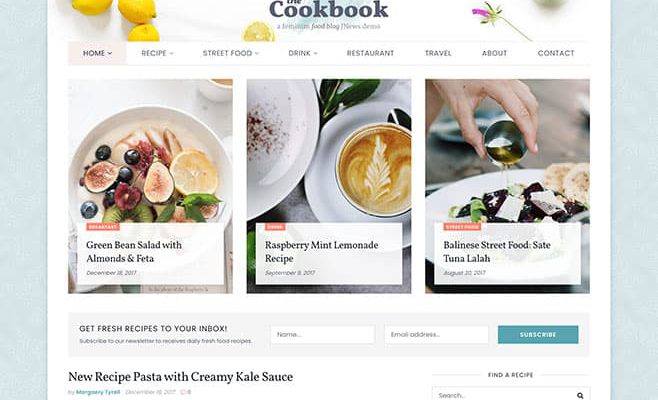Open the Contact page
Image resolution: width=658 pixels, height=400 pixels.
click(556, 53)
